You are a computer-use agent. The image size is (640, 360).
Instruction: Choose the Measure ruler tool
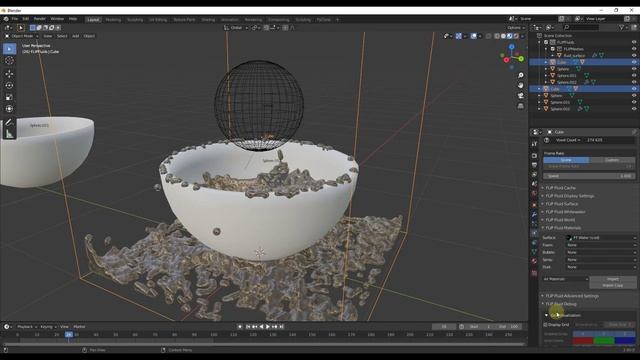point(9,133)
